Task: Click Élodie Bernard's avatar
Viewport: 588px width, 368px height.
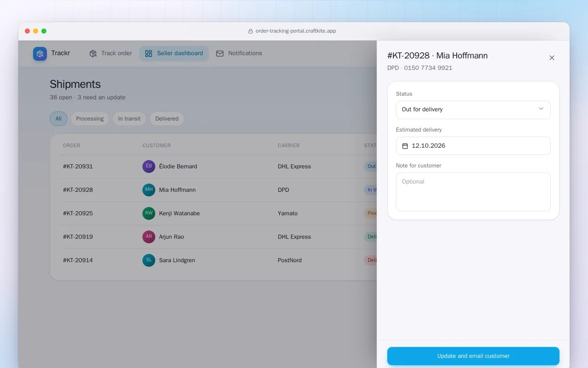Action: [149, 167]
